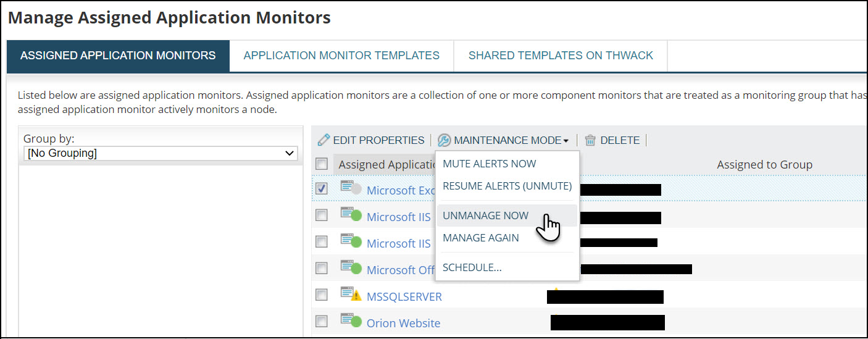
Task: Switch to Application Monitor Templates tab
Action: pyautogui.click(x=341, y=56)
